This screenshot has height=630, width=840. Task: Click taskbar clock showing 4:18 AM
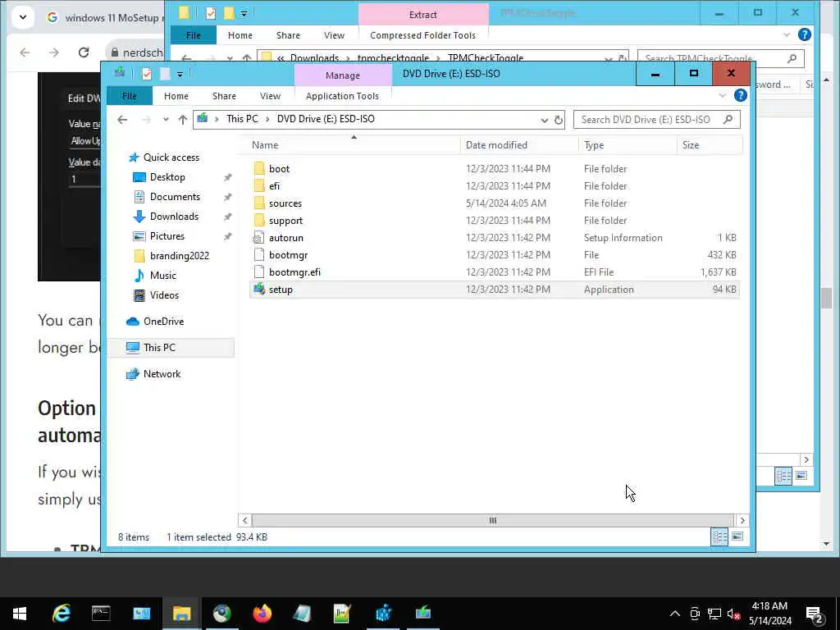point(769,614)
